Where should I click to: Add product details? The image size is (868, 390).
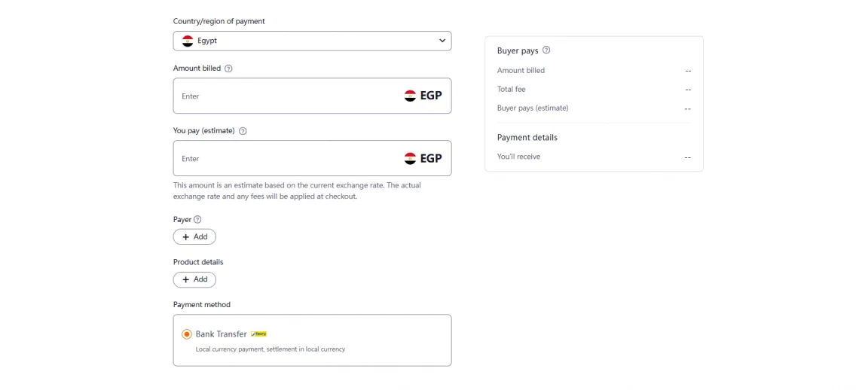[194, 279]
